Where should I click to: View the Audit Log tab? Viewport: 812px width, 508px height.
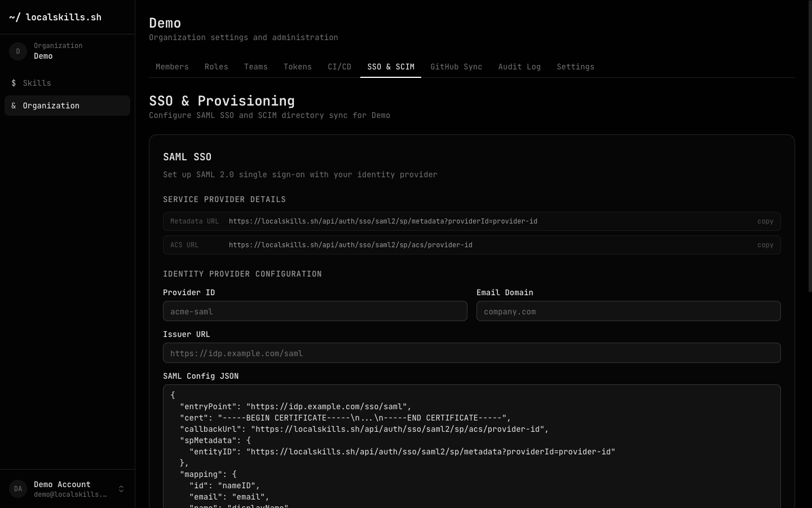(519, 67)
